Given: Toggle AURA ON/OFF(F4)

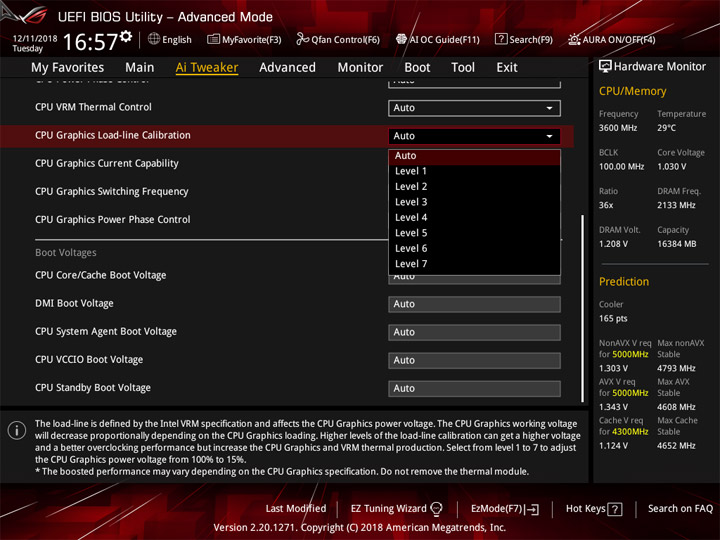Looking at the screenshot, I should click(x=612, y=39).
